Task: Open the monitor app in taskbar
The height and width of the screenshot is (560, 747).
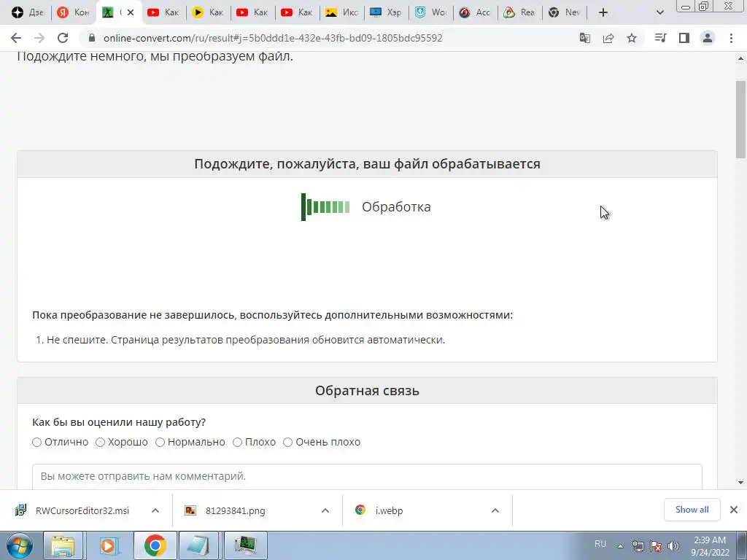Action: (x=245, y=545)
